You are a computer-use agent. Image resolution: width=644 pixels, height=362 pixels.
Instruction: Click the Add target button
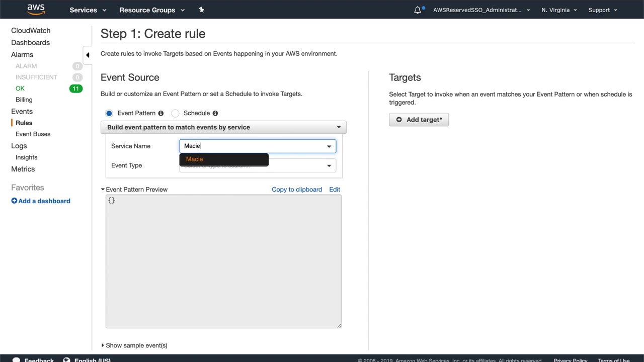pyautogui.click(x=419, y=120)
